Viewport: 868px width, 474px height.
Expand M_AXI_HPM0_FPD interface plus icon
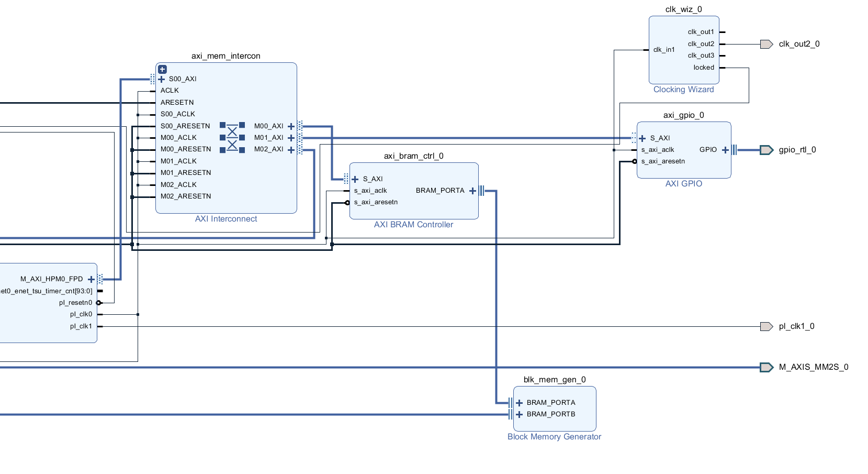[91, 279]
